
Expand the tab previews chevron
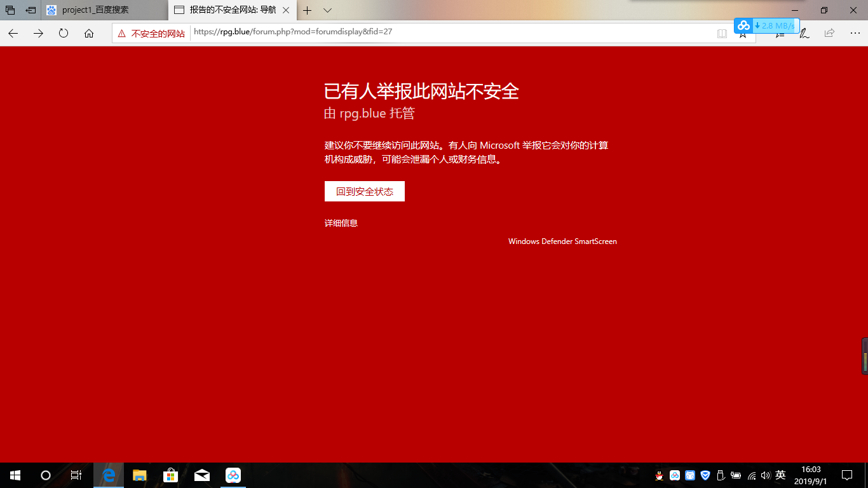pos(327,10)
